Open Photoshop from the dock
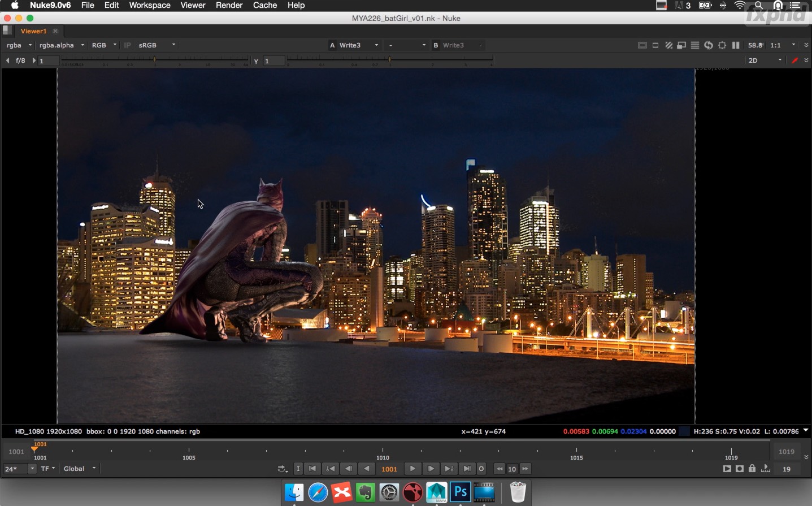This screenshot has width=812, height=506. pyautogui.click(x=461, y=492)
